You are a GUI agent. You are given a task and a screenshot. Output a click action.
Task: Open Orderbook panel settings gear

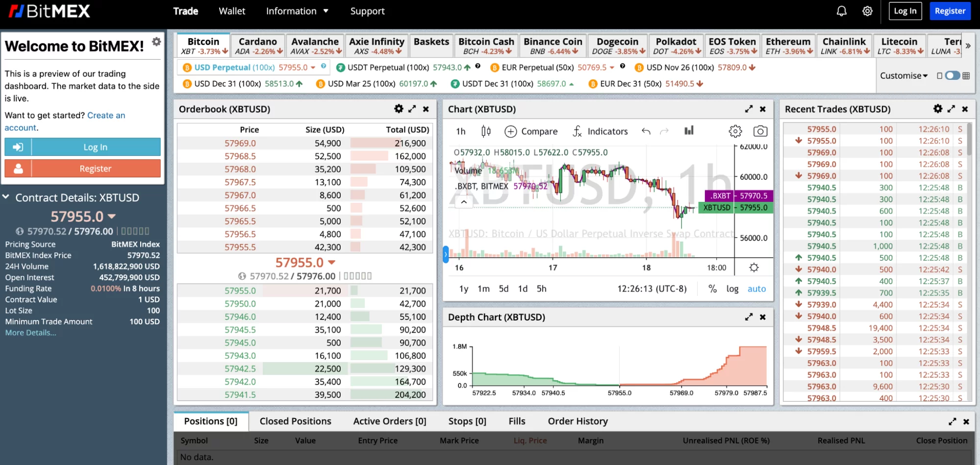[399, 109]
